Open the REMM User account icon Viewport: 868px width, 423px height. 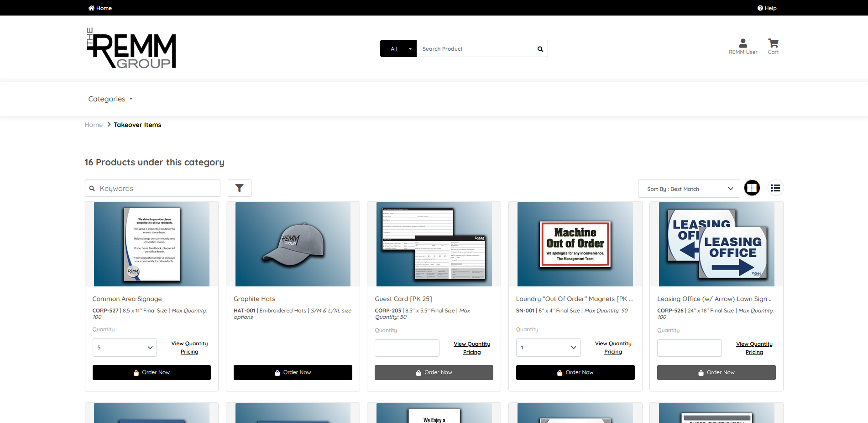pos(743,44)
